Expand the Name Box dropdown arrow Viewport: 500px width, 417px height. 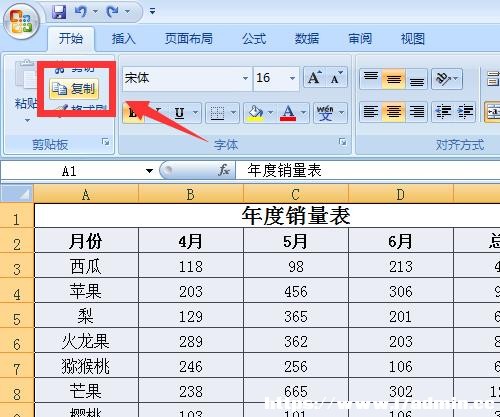pyautogui.click(x=149, y=171)
